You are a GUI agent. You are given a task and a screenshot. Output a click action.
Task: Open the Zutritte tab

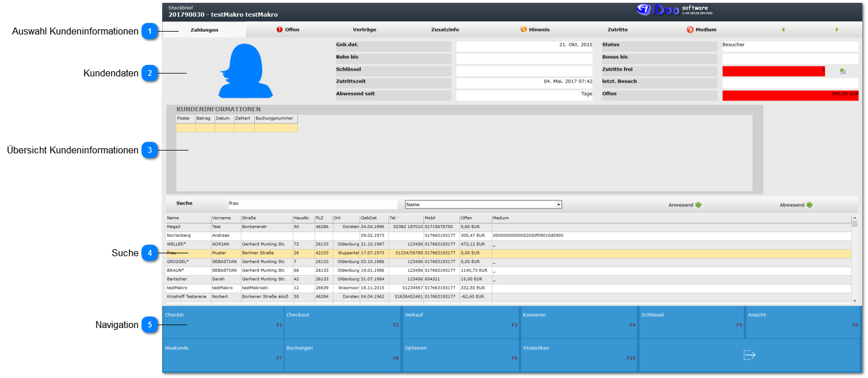pos(618,30)
